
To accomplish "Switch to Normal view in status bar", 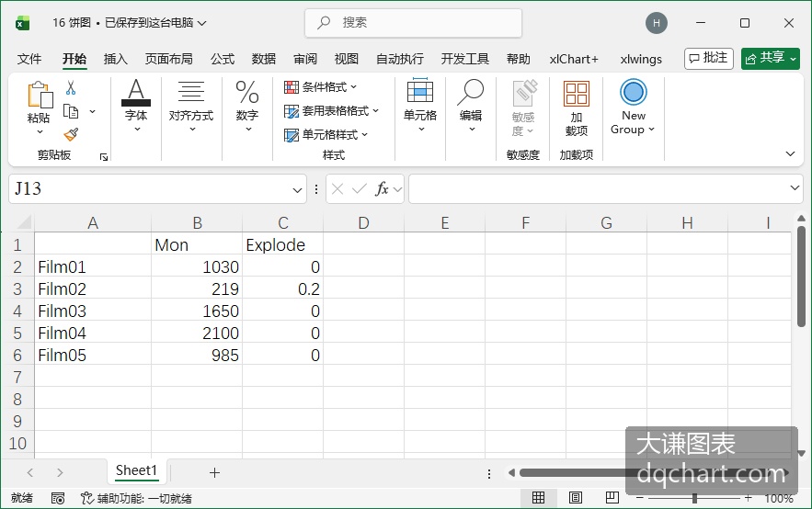I will pyautogui.click(x=538, y=498).
